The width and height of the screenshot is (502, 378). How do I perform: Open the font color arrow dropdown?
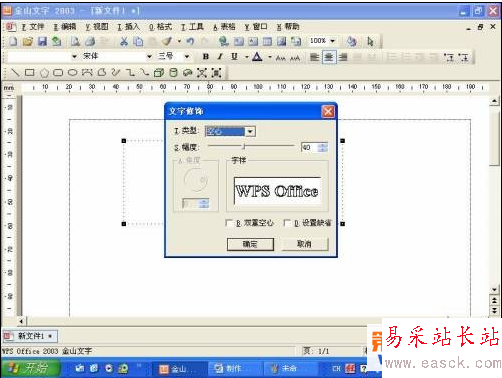270,57
